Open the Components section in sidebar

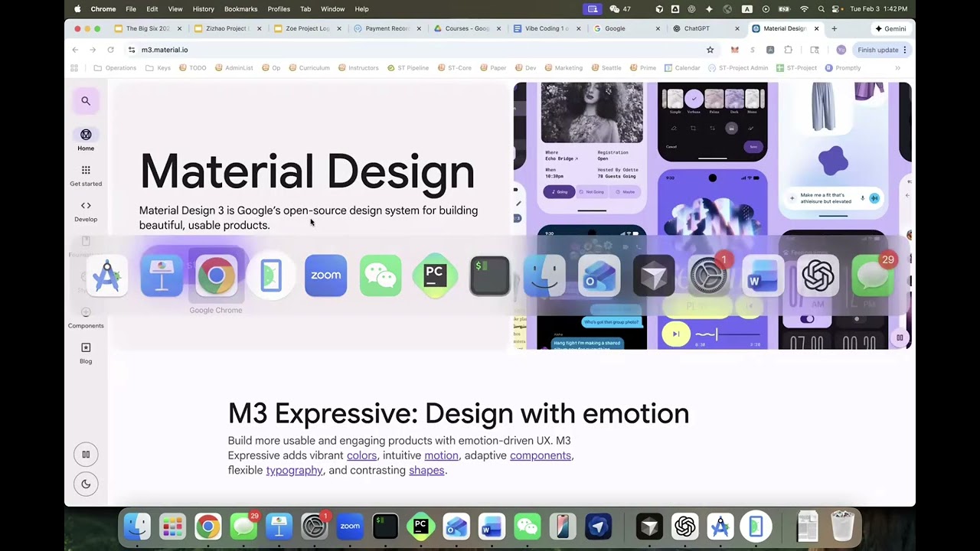point(86,318)
